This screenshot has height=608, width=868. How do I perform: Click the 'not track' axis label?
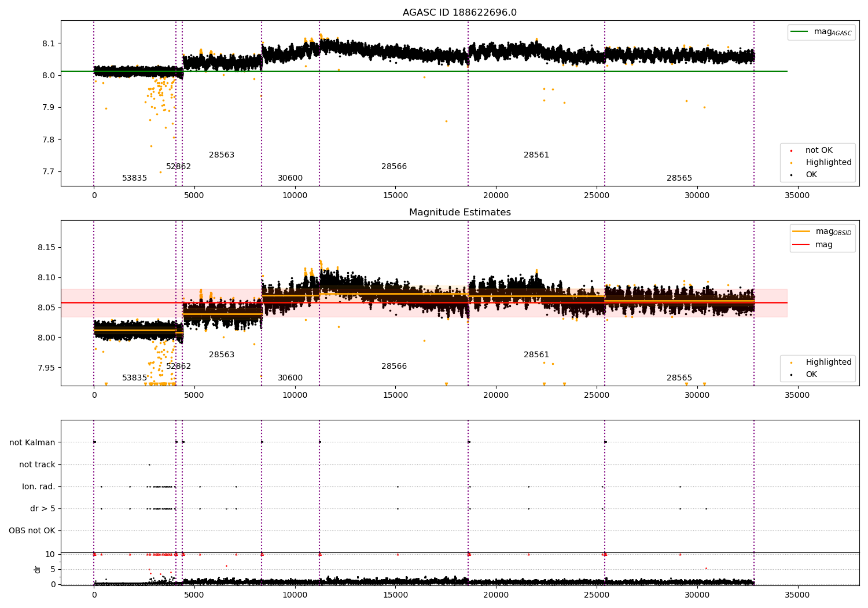pyautogui.click(x=37, y=464)
